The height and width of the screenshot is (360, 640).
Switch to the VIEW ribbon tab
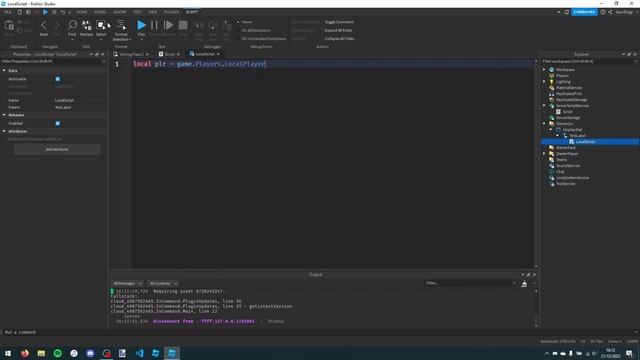pos(153,12)
